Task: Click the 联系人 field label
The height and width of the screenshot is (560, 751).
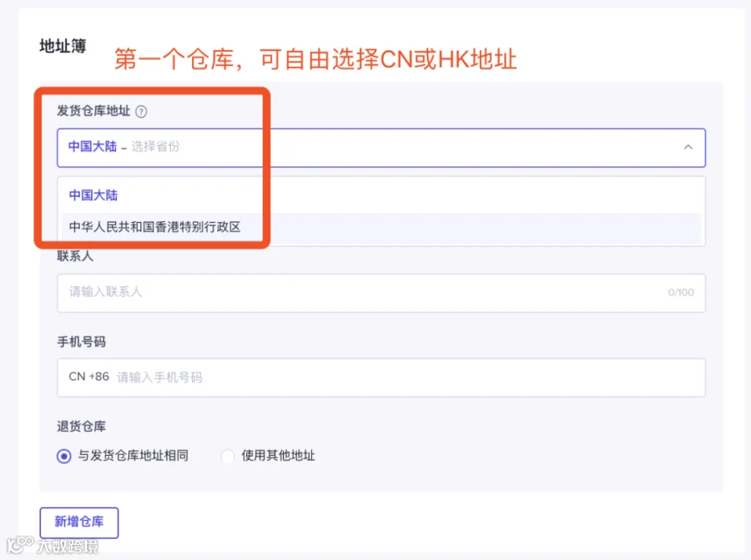Action: [75, 256]
